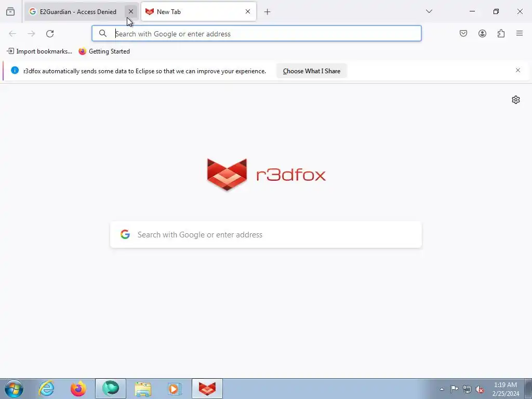The width and height of the screenshot is (532, 399).
Task: Dismiss the data sharing notification bar
Action: point(518,70)
